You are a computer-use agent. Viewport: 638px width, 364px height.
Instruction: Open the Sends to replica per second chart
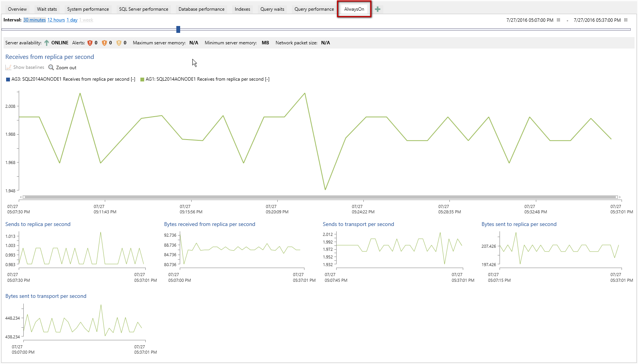click(x=37, y=224)
